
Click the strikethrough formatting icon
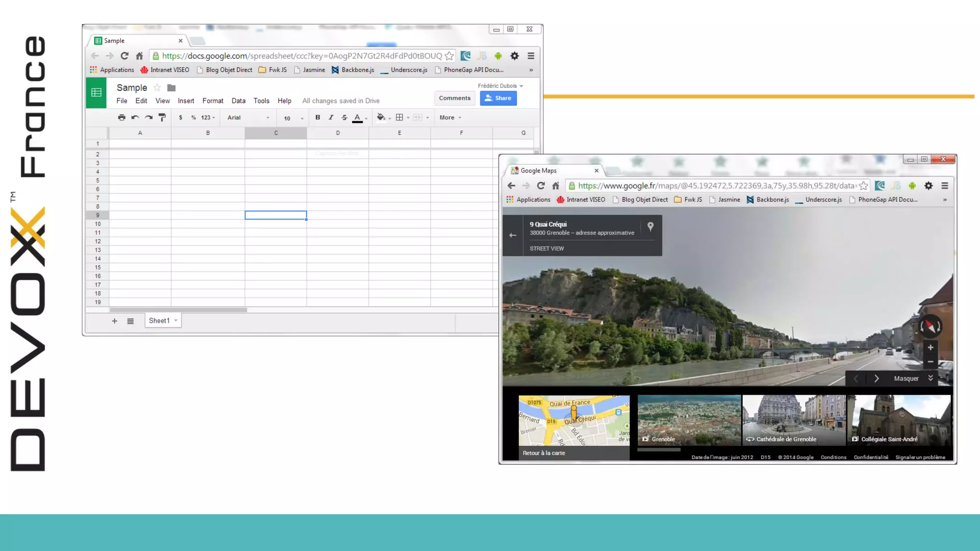tap(344, 117)
